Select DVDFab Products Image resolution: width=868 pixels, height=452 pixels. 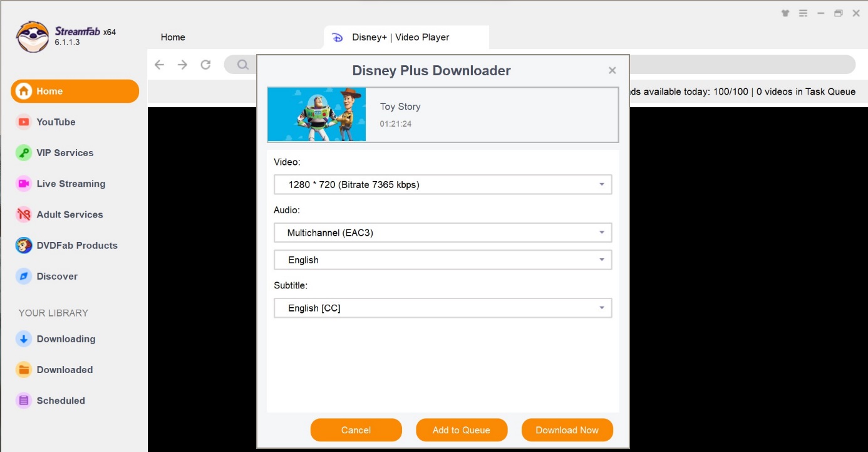click(77, 245)
